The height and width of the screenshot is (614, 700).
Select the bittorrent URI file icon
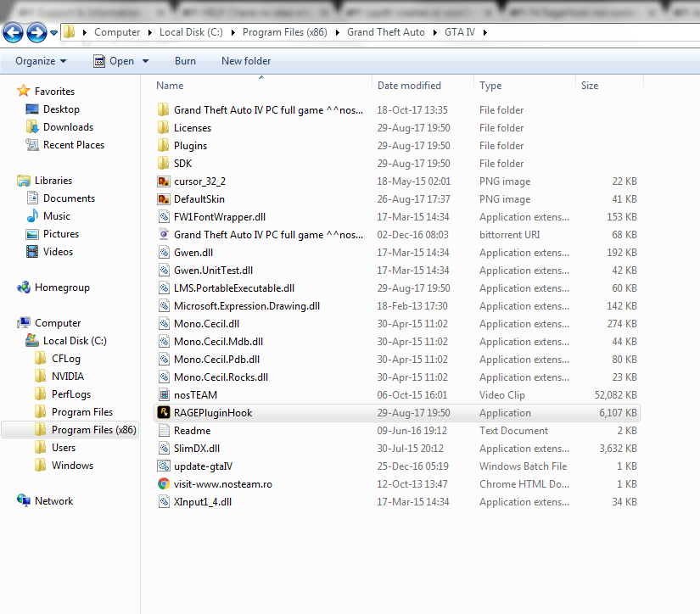pyautogui.click(x=164, y=234)
